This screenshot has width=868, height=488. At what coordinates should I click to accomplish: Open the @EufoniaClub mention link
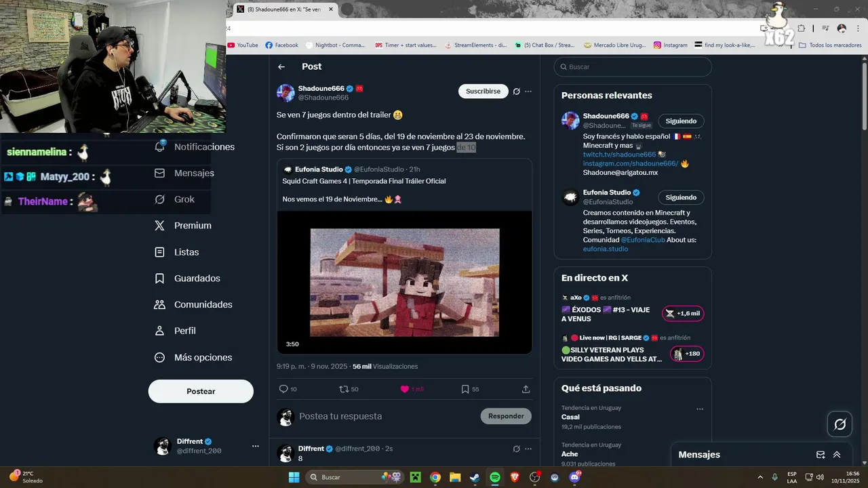tap(642, 240)
